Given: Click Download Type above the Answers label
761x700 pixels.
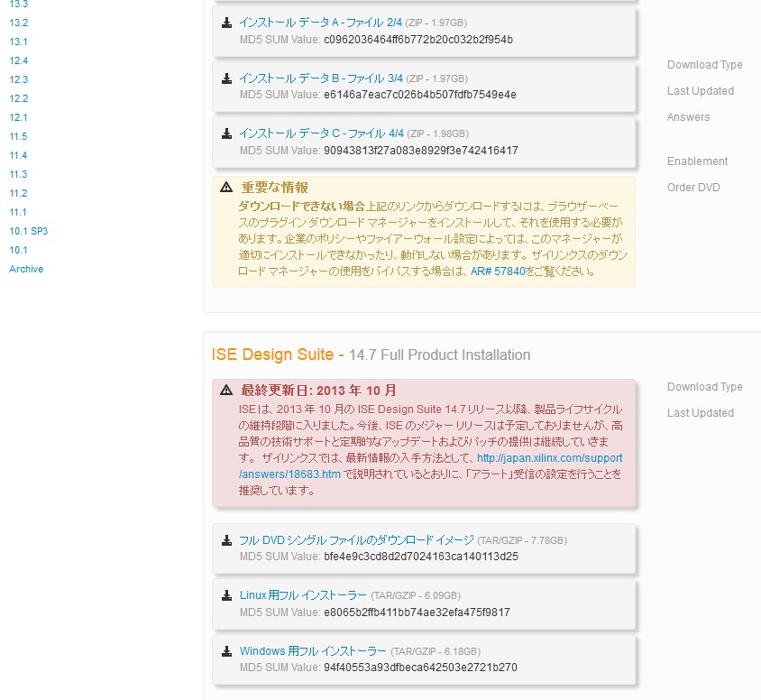Looking at the screenshot, I should click(705, 65).
